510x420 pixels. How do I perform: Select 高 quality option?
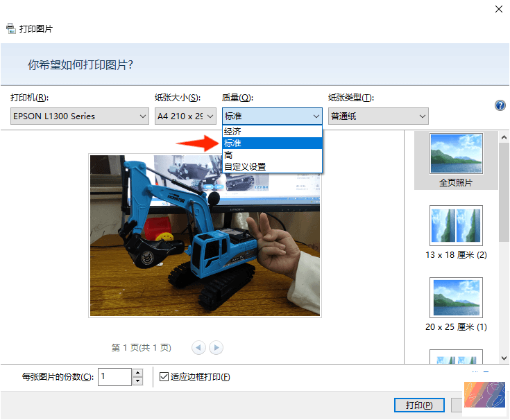[272, 155]
